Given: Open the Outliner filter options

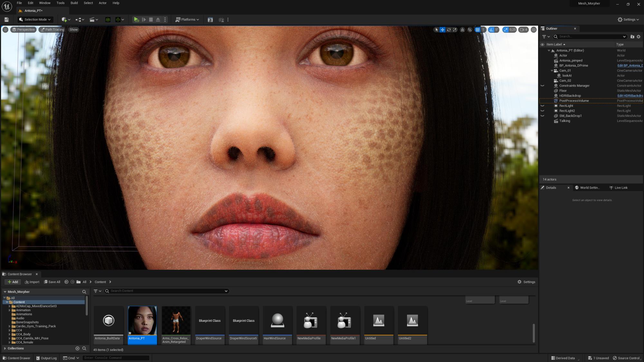Looking at the screenshot, I should click(x=546, y=37).
